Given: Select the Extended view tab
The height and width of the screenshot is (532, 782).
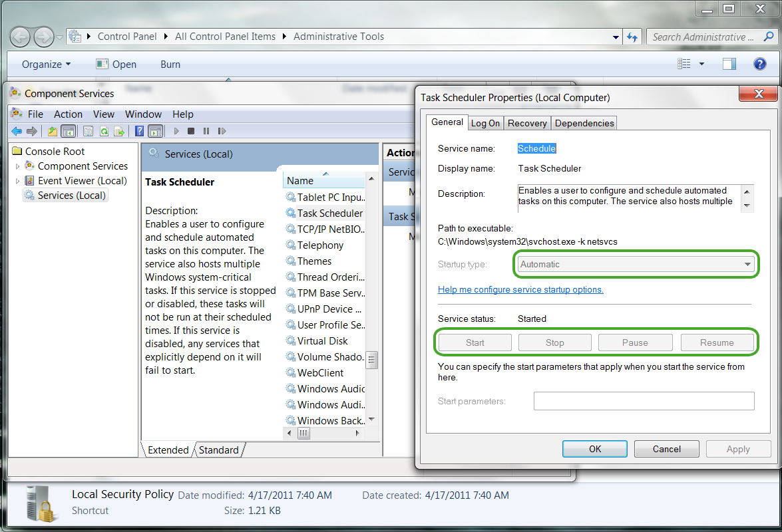Looking at the screenshot, I should tap(168, 450).
